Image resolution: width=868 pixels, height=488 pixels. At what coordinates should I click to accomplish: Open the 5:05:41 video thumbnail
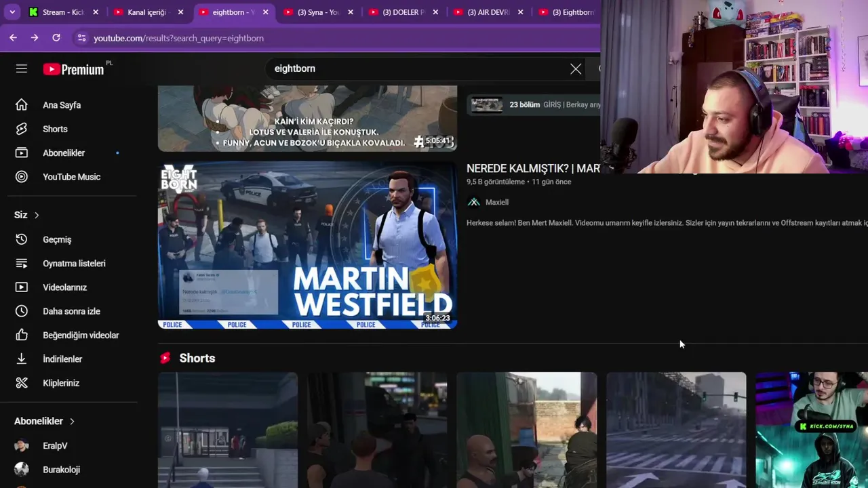click(307, 118)
